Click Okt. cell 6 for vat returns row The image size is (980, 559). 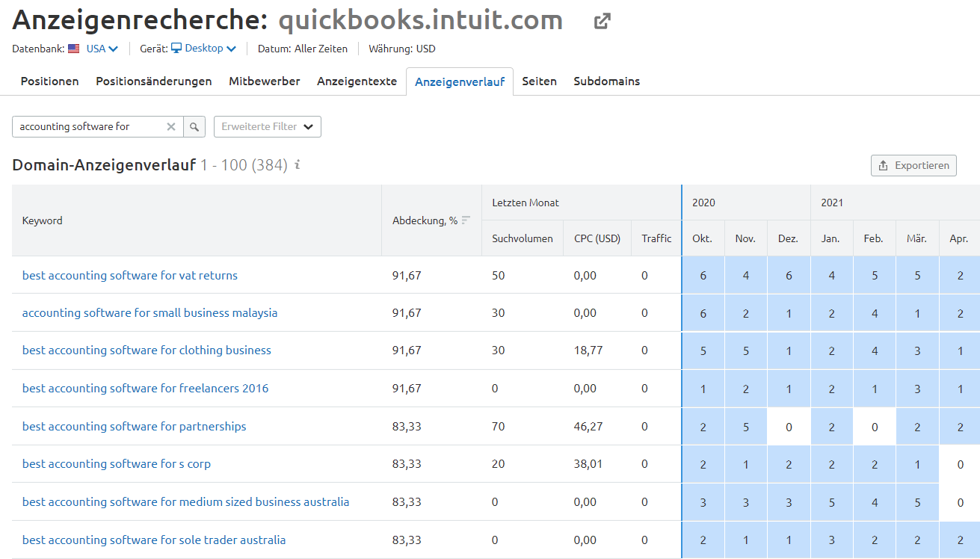click(703, 275)
